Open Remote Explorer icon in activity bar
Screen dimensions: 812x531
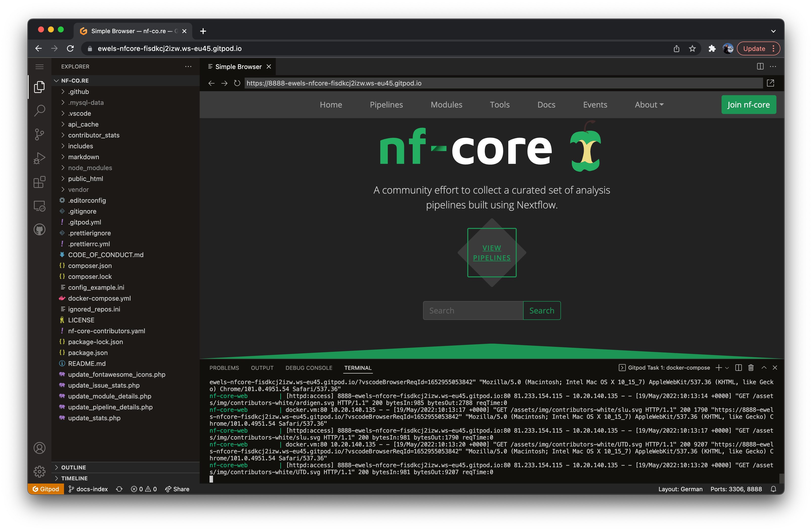point(40,206)
